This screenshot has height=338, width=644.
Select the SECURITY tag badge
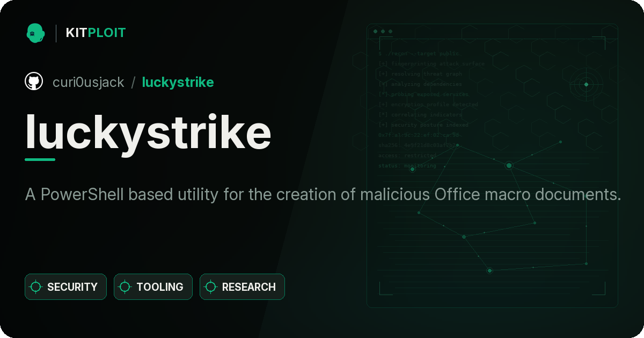click(x=65, y=287)
